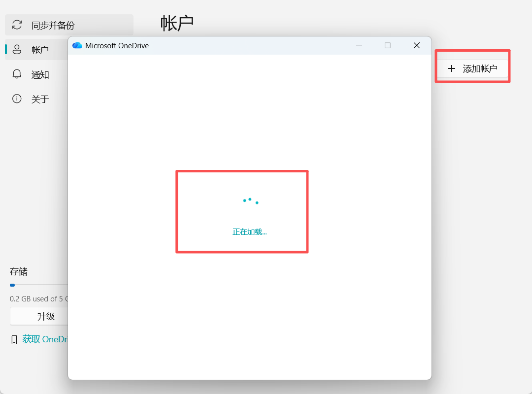
Task: Click the storage usage progress bar
Action: pos(39,285)
